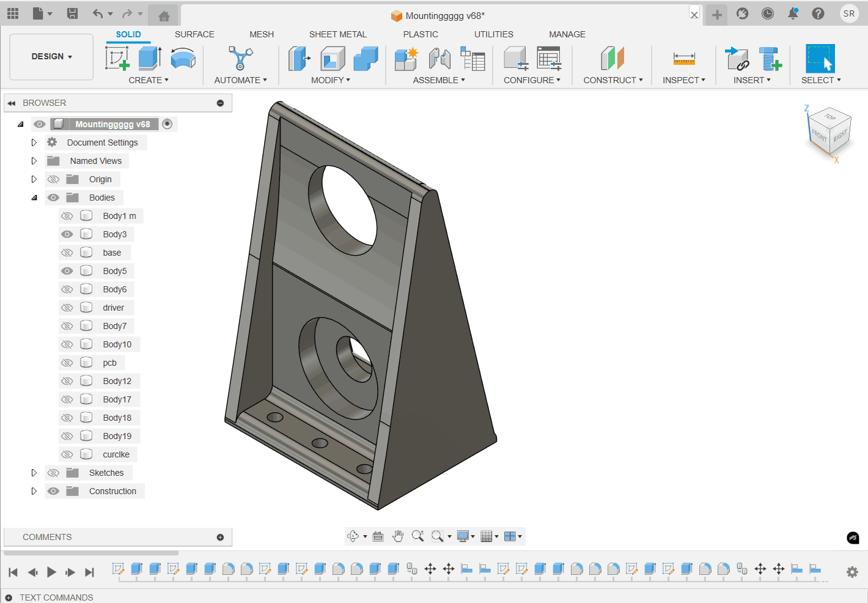Open the INSPECT dropdown menu
The image size is (868, 603).
tap(684, 80)
